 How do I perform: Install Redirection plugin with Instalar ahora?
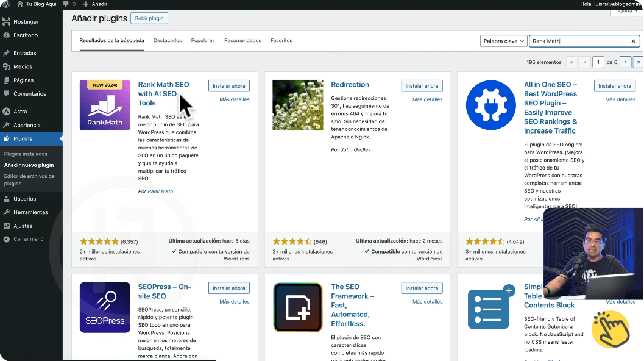point(422,86)
